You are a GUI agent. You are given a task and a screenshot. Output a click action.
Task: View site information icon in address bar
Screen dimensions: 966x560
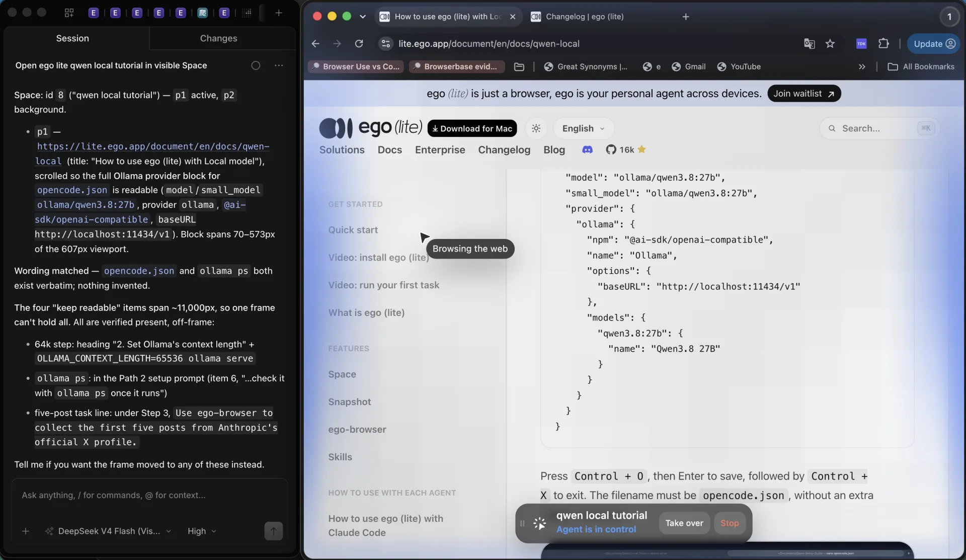(x=386, y=44)
